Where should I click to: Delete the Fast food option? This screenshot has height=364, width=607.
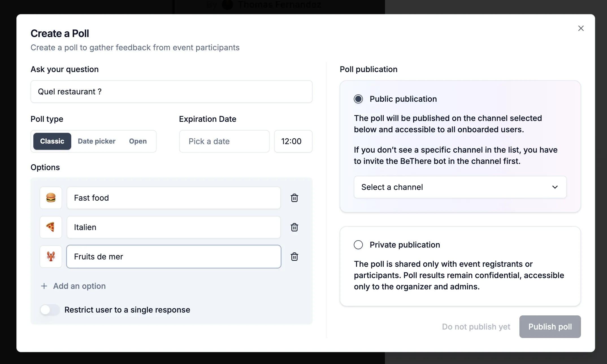coord(294,198)
